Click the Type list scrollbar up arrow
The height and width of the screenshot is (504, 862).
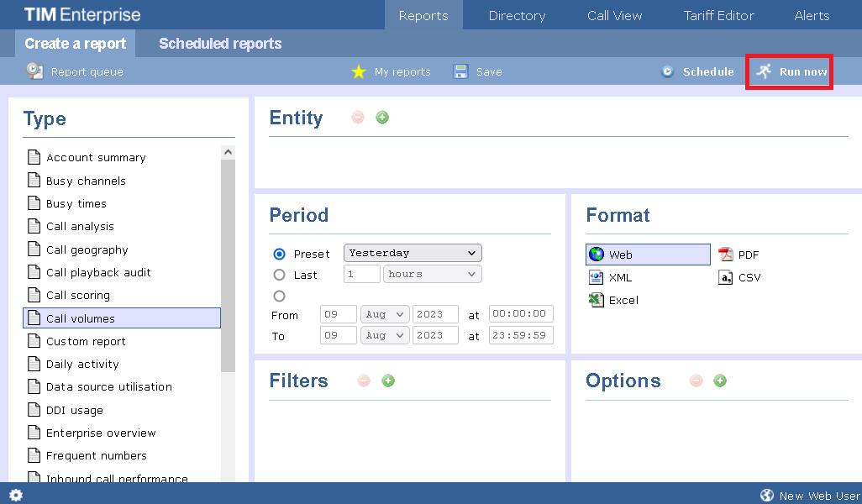point(228,152)
